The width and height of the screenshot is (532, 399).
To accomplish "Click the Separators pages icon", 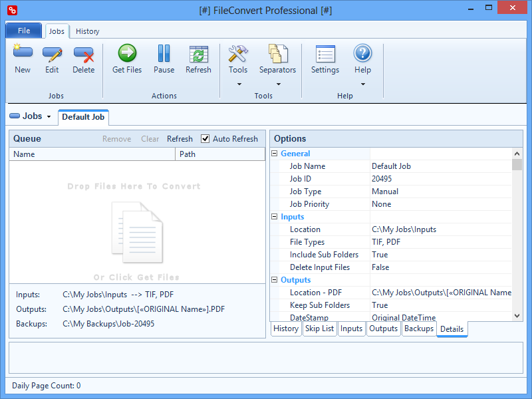I will (278, 54).
